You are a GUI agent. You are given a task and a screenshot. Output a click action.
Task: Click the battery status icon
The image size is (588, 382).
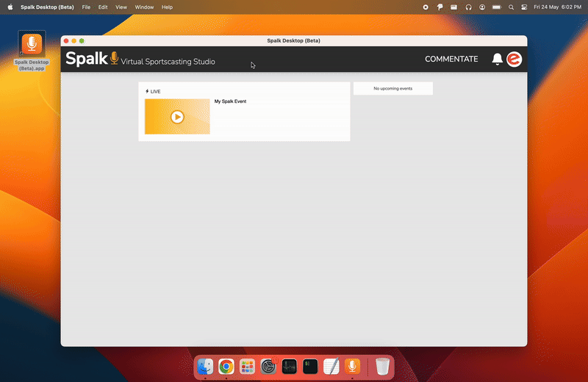click(x=497, y=7)
